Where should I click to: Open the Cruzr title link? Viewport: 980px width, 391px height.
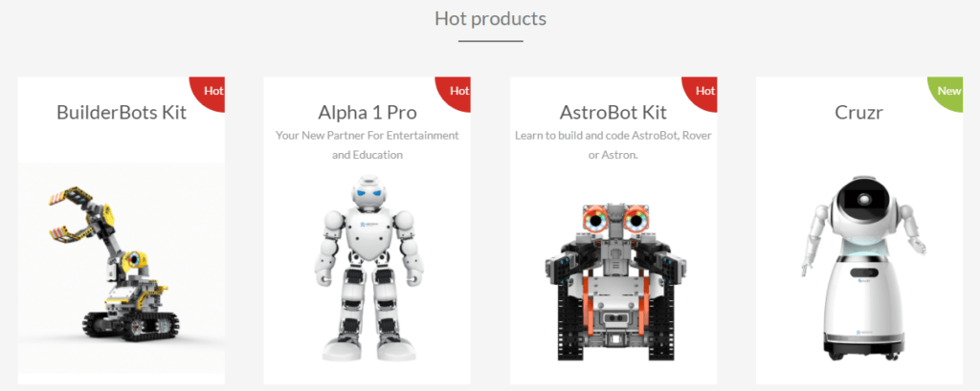(859, 113)
